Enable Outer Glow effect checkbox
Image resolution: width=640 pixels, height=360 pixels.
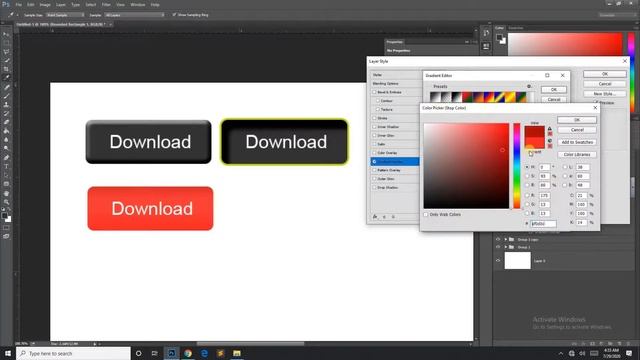(374, 179)
